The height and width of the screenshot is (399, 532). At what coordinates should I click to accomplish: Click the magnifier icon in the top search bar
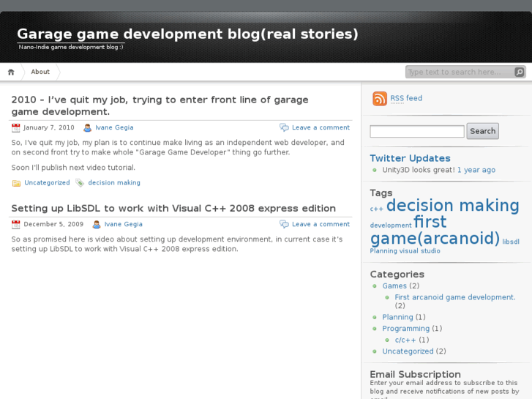coord(519,72)
